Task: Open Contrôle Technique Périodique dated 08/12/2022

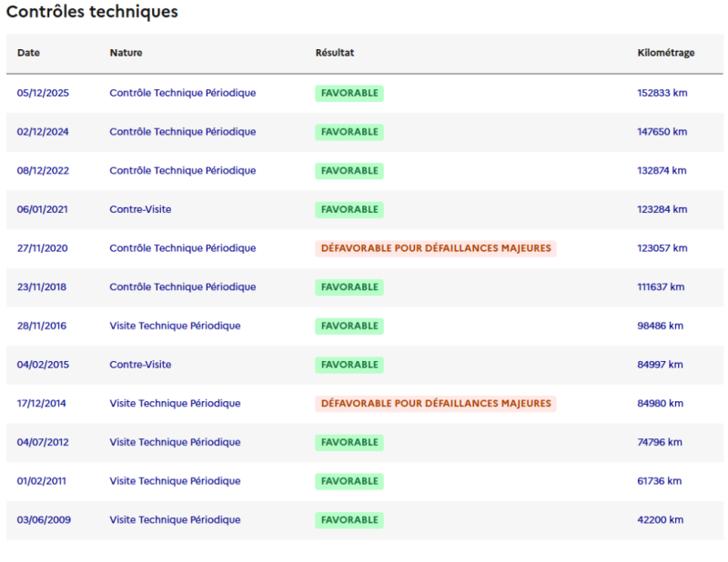Action: pyautogui.click(x=183, y=171)
